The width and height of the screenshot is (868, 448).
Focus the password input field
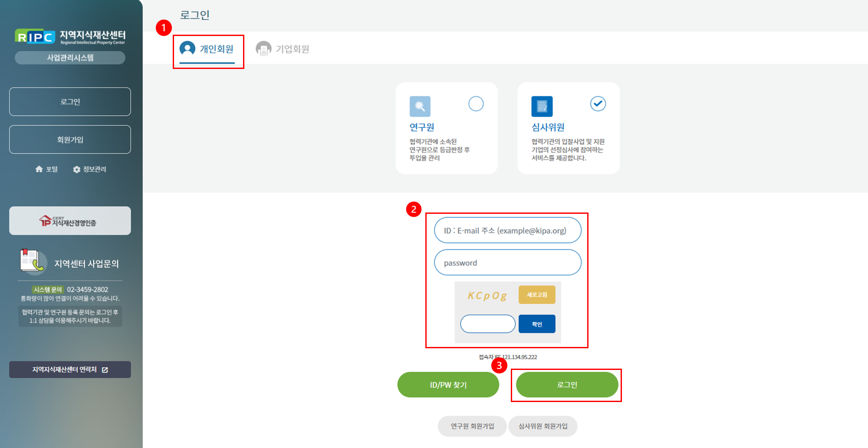(x=507, y=262)
